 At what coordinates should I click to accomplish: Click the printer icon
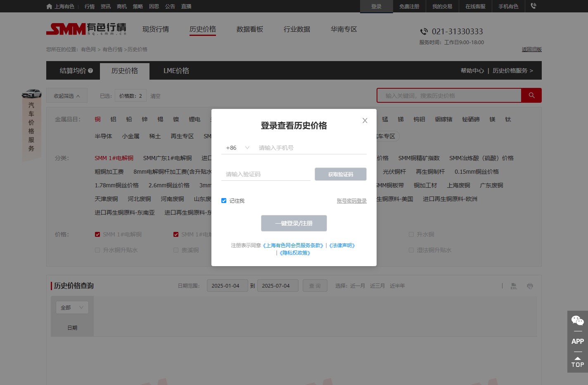pyautogui.click(x=530, y=286)
